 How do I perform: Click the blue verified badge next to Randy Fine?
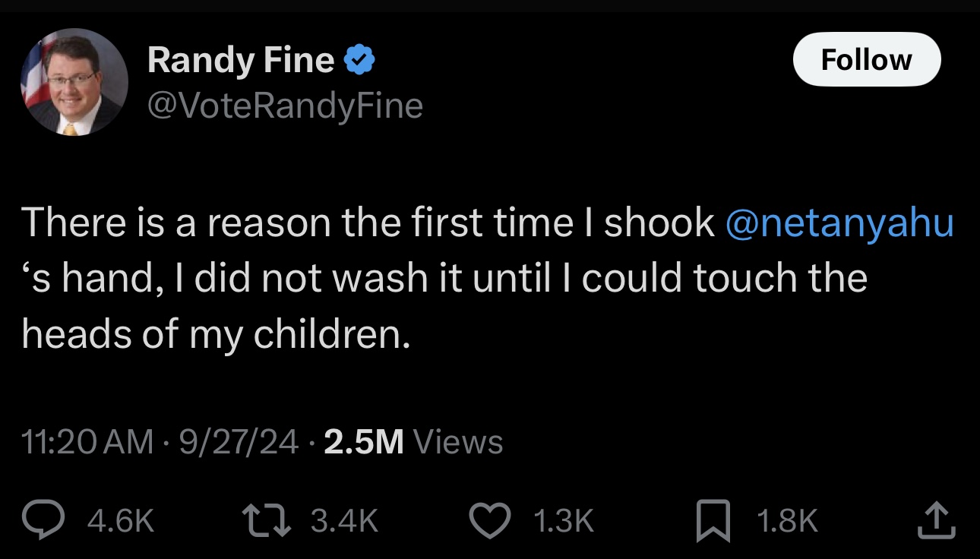click(359, 60)
